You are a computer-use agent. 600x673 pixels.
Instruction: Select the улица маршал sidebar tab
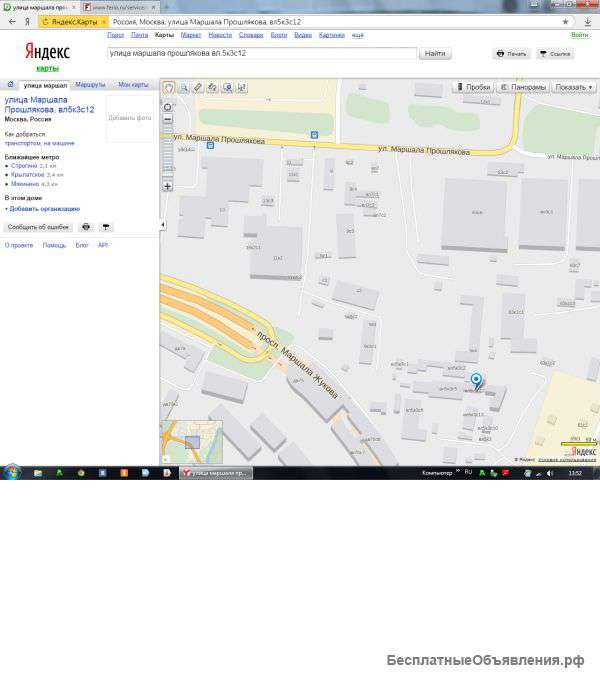[45, 85]
